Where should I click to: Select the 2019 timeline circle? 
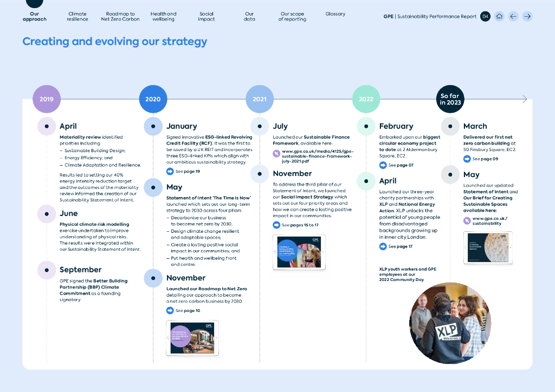point(47,99)
